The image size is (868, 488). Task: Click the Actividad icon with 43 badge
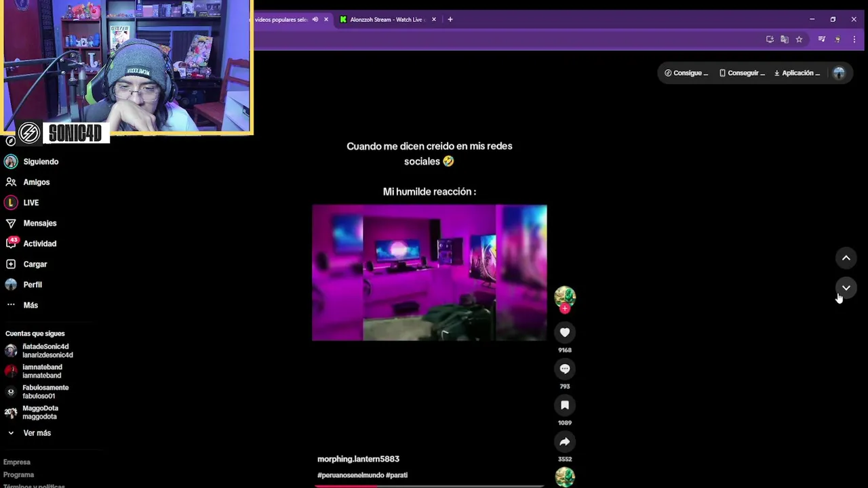tap(11, 243)
